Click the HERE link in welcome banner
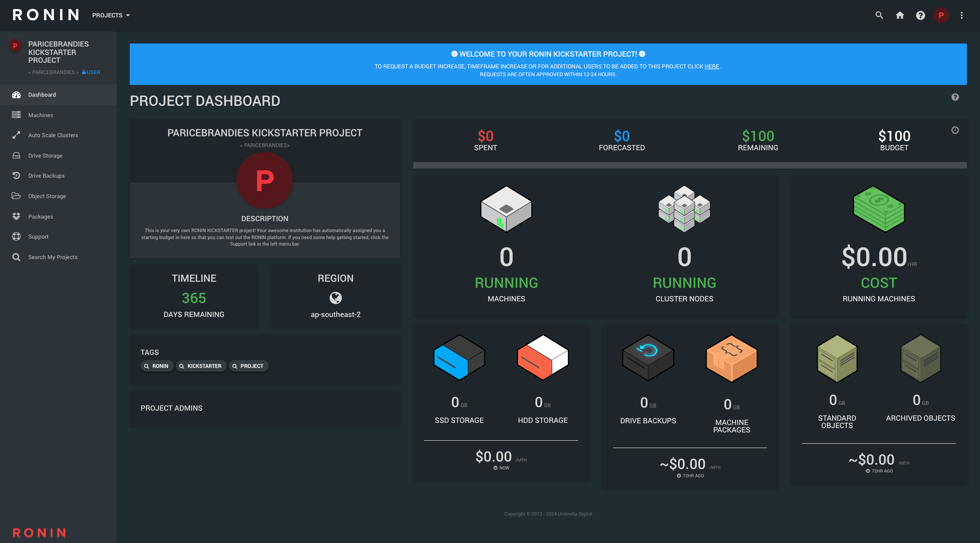The height and width of the screenshot is (543, 980). coord(711,67)
